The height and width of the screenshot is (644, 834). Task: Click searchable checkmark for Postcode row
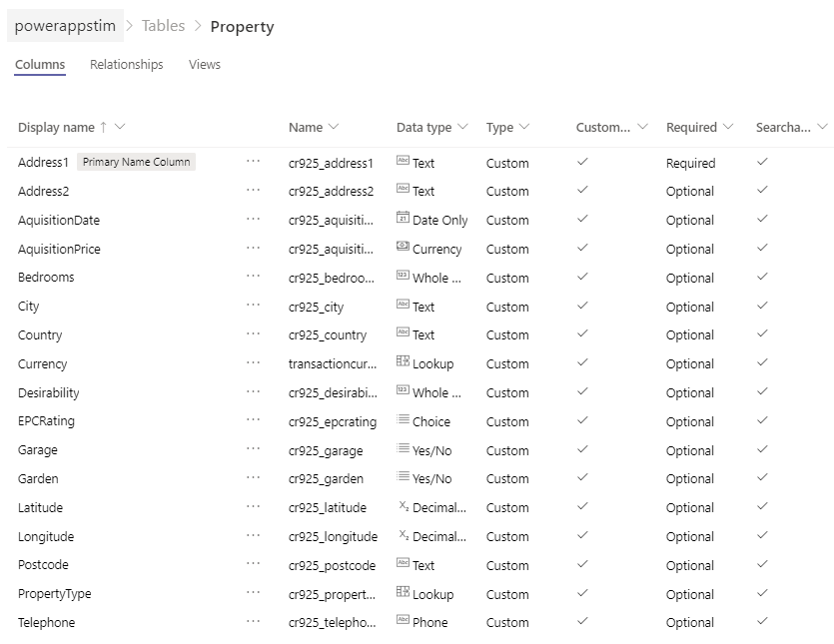(x=762, y=564)
